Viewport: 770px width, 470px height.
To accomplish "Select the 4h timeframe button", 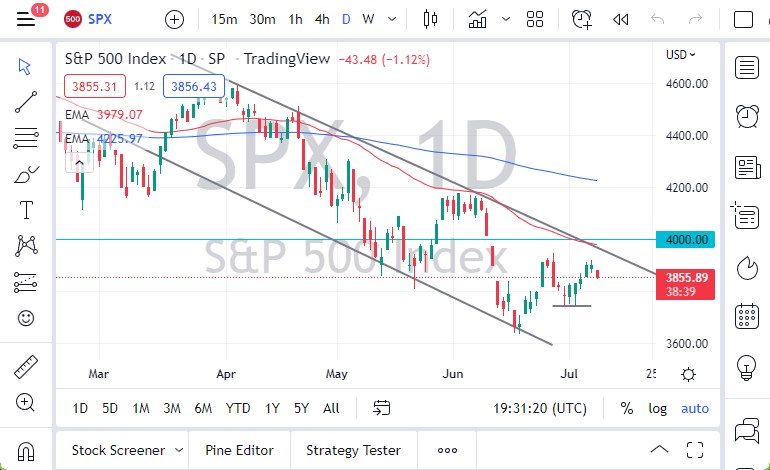I will click(x=321, y=19).
